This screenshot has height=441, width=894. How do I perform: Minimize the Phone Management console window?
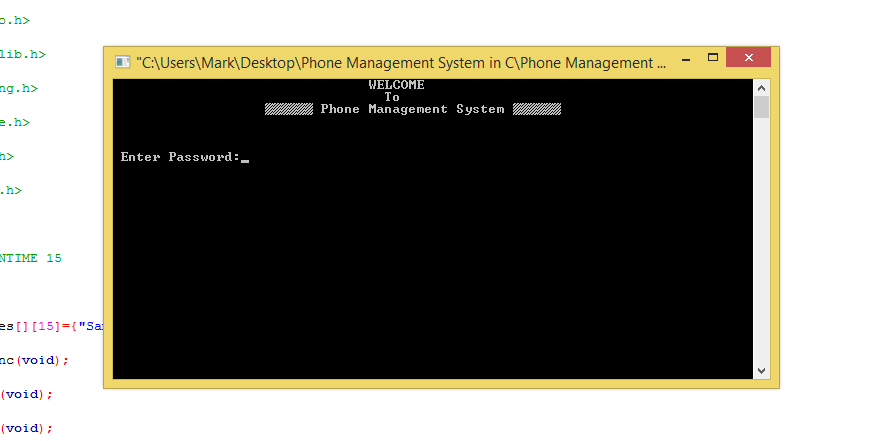click(x=686, y=58)
